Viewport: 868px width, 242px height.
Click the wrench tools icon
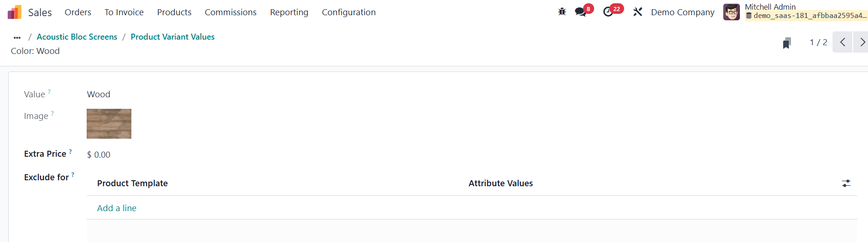pos(638,12)
